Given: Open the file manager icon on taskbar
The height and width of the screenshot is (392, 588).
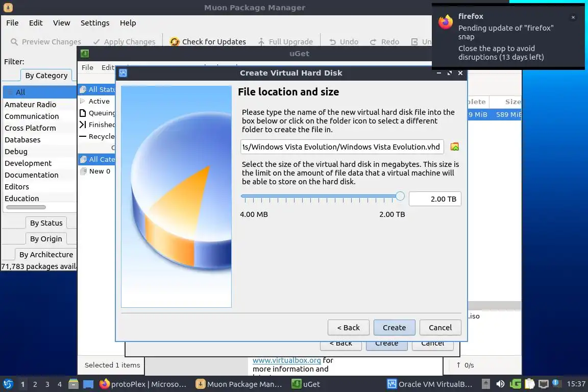Looking at the screenshot, I should (x=73, y=384).
